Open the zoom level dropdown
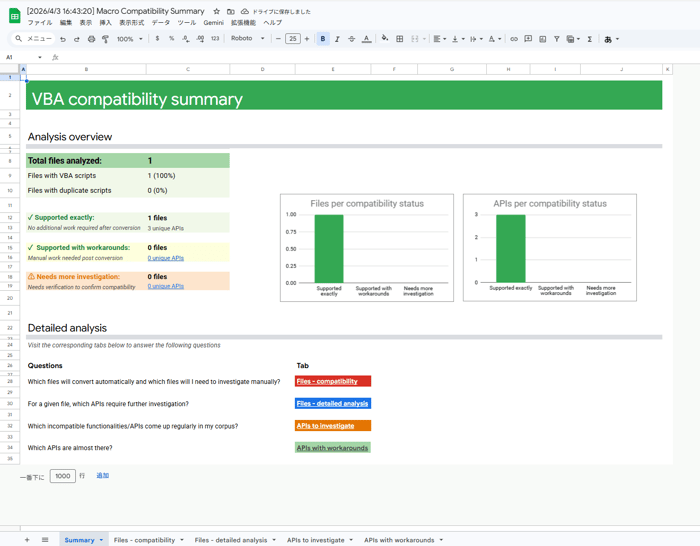The height and width of the screenshot is (546, 700). click(x=129, y=39)
